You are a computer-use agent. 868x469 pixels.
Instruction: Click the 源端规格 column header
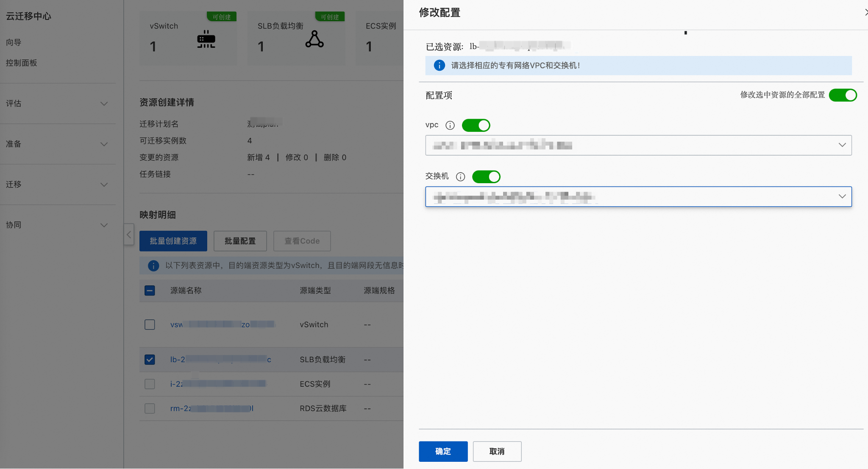point(379,290)
